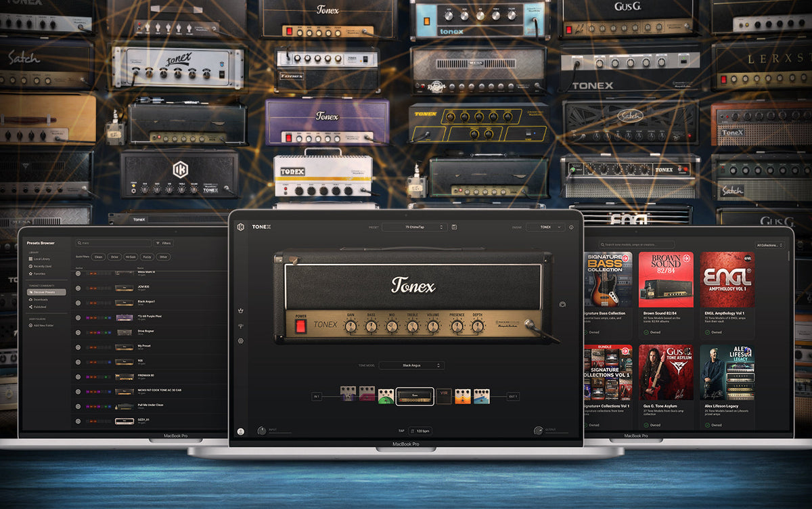Select the Tonex amp block in signal chain
This screenshot has height=509, width=812.
pos(415,397)
